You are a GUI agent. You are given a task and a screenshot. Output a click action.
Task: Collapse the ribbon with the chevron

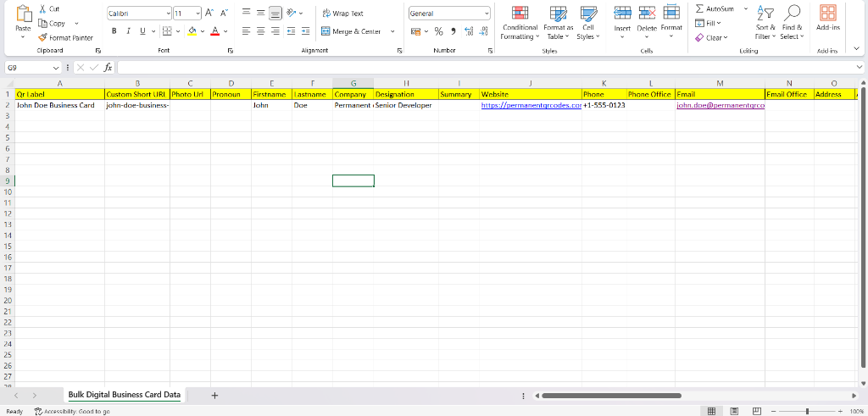click(x=856, y=48)
